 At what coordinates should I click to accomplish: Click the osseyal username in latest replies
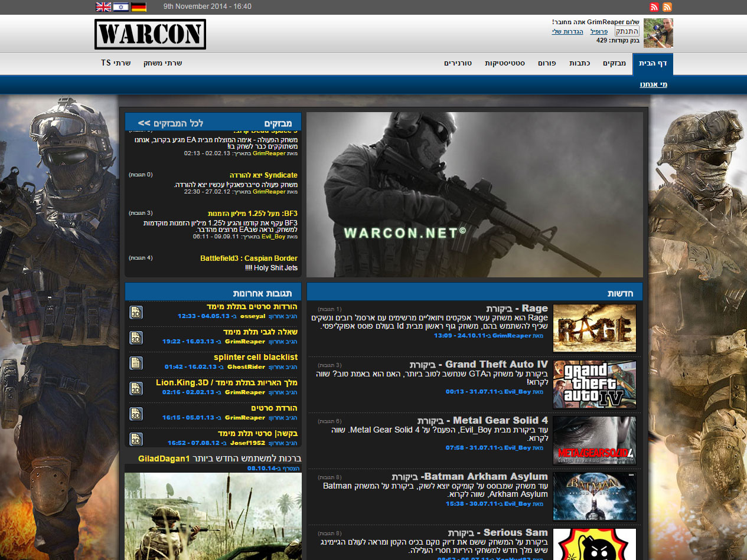253,316
